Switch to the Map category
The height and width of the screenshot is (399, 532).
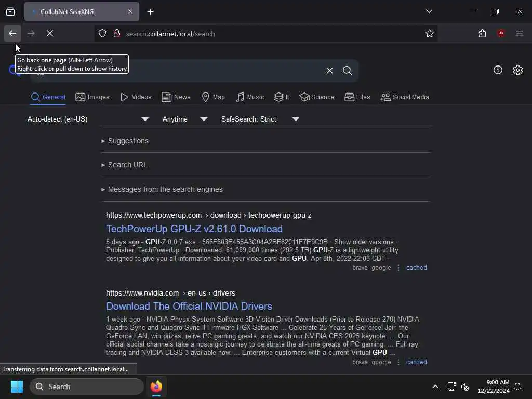(213, 97)
